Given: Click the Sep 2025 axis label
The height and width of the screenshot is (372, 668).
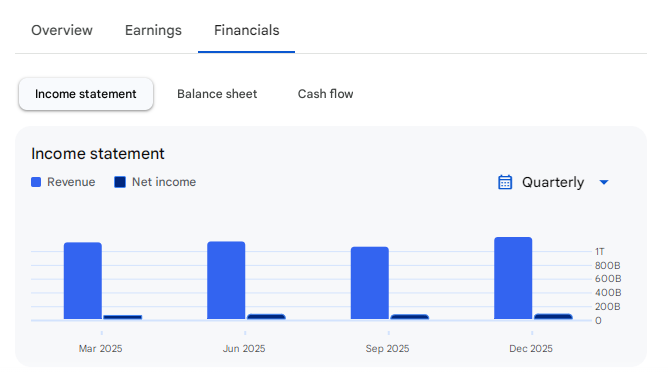Looking at the screenshot, I should [387, 349].
